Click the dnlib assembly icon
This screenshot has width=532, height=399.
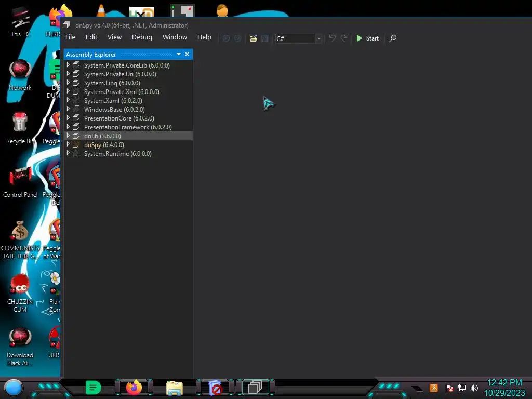(76, 136)
